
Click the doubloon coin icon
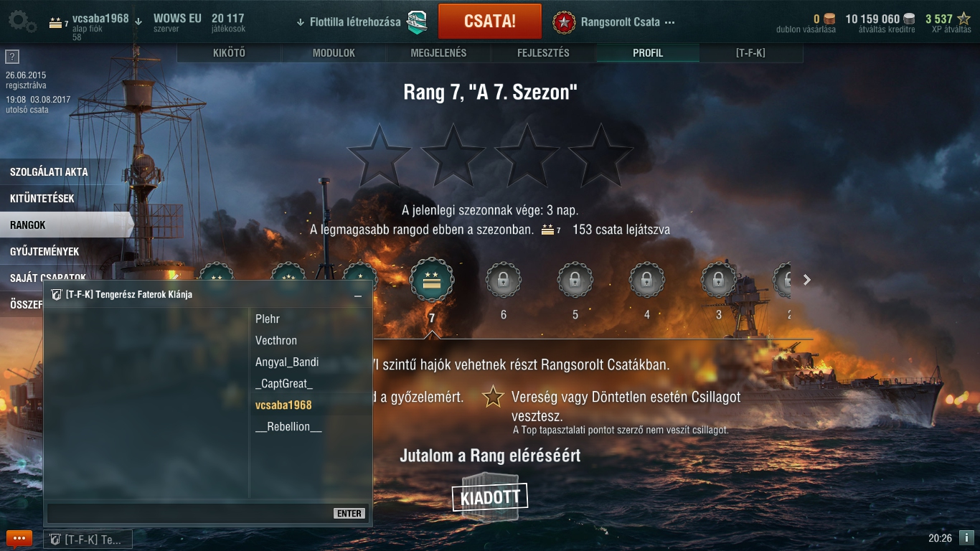[829, 19]
